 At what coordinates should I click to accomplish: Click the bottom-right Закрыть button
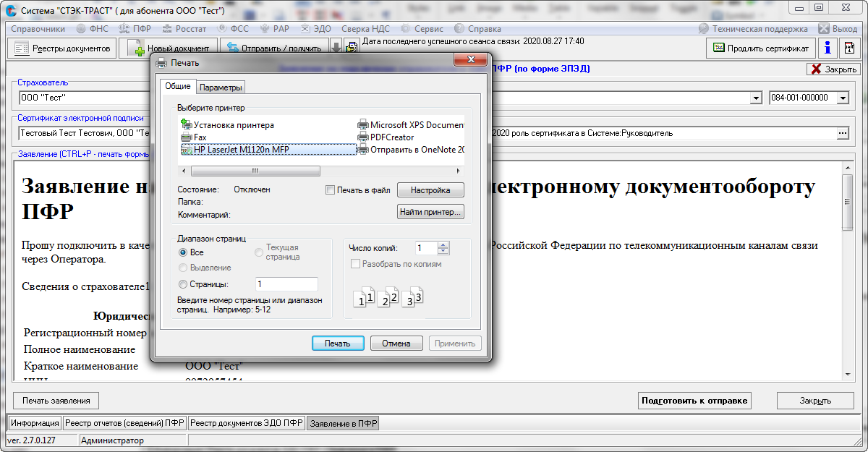(x=815, y=401)
